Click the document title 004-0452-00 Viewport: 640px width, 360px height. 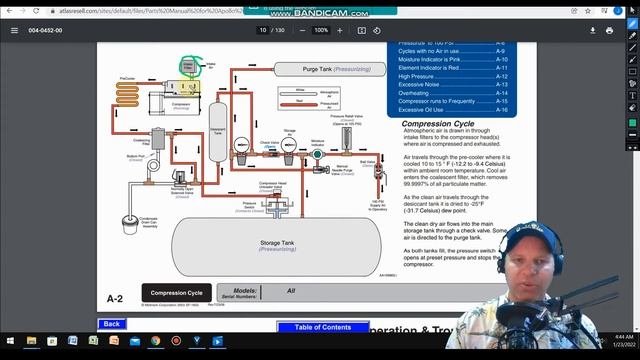coord(45,31)
